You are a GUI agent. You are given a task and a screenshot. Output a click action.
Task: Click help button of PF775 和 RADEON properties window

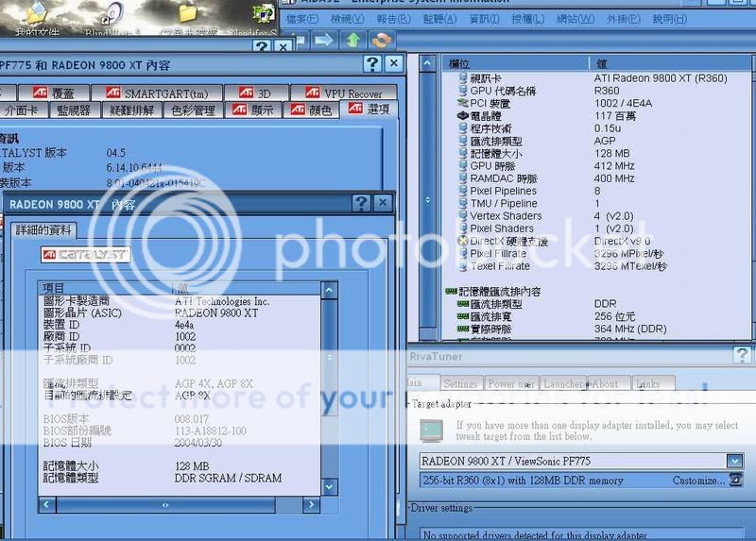click(x=372, y=63)
